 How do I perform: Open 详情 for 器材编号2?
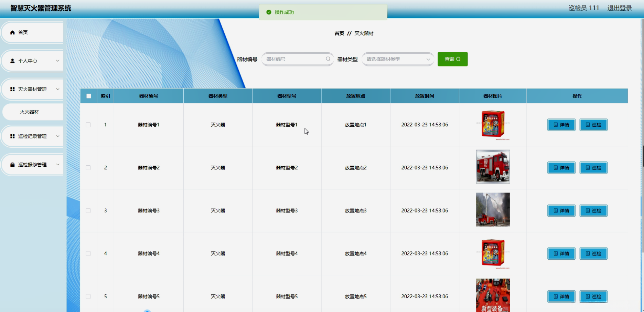[x=561, y=168]
